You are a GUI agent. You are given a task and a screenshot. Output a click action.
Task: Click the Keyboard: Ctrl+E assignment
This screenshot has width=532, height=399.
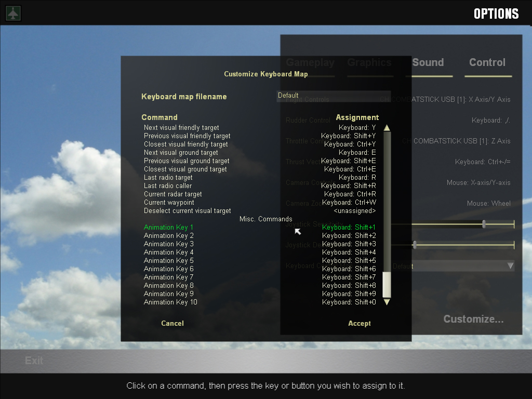pos(350,169)
